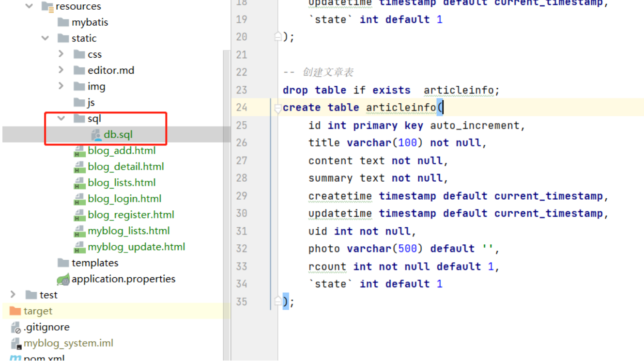Click the .gitignore file icon
Image resolution: width=644 pixels, height=363 pixels.
[x=16, y=327]
